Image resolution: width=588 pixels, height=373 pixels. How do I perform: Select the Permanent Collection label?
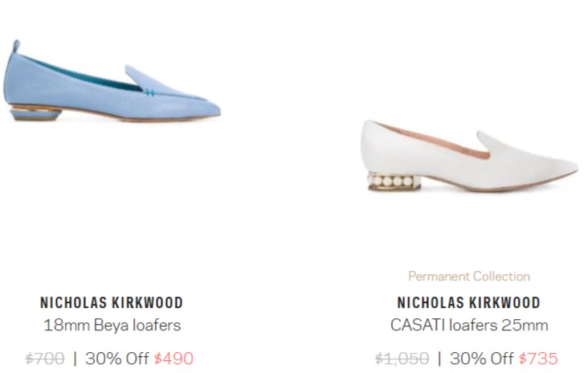click(469, 277)
